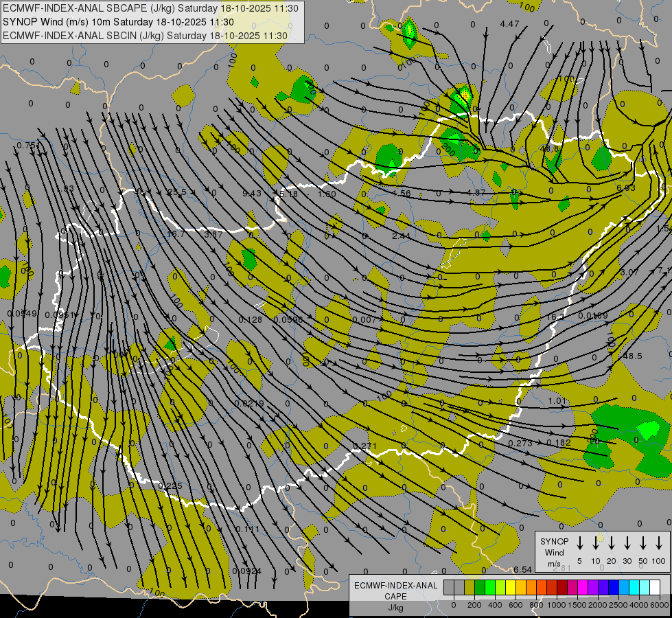Select the yellow-green CAPE legend swatch
Viewport: 672px width, 618px height.
(x=500, y=587)
